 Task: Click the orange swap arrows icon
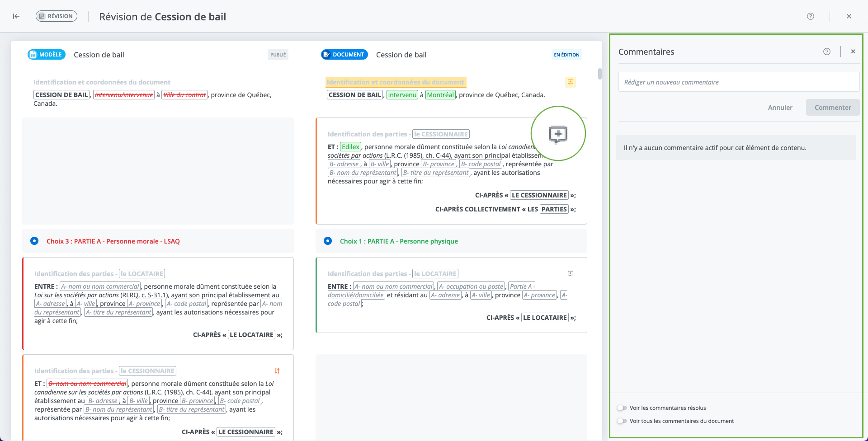coord(277,371)
